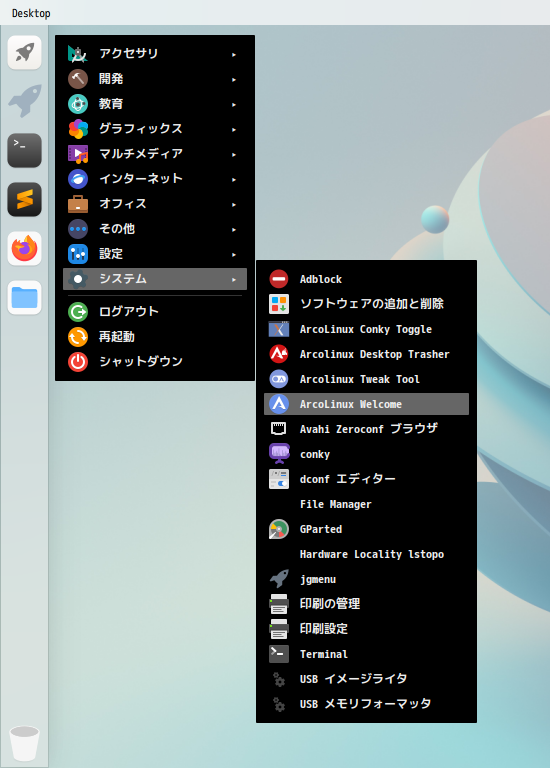Expand the その他 submenu arrow
This screenshot has height=768, width=550.
pos(234,229)
